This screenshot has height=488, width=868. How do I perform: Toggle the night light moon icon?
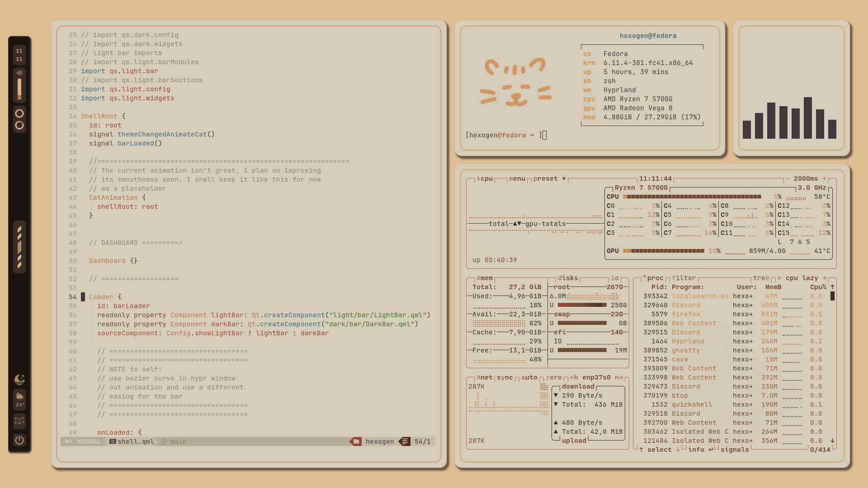19,380
